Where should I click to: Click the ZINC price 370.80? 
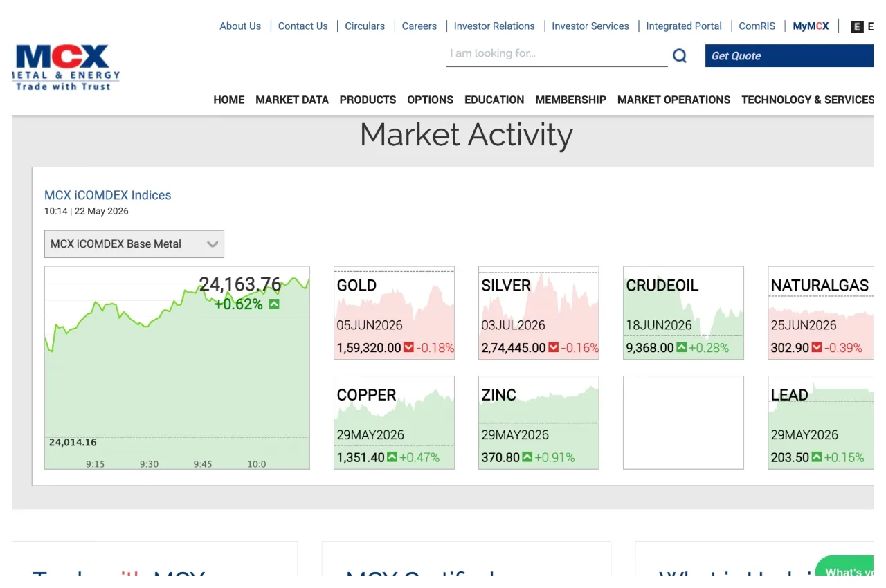click(500, 458)
